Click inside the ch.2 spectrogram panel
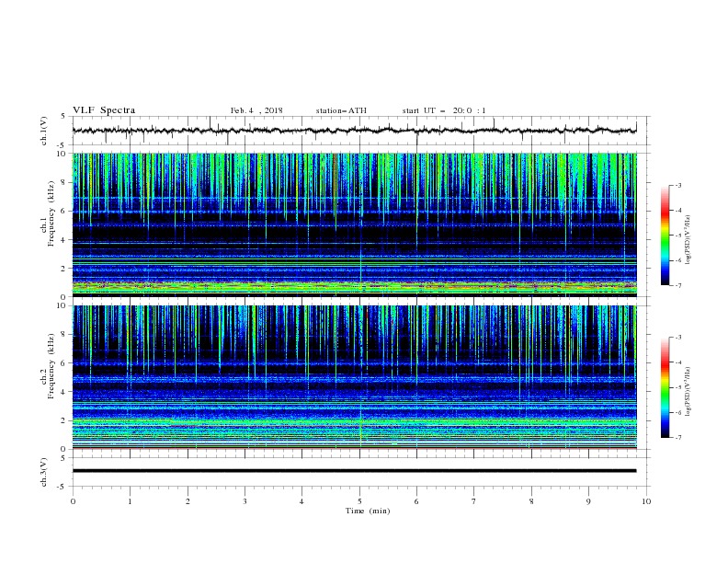Image resolution: width=728 pixels, height=563 pixels. click(x=354, y=377)
